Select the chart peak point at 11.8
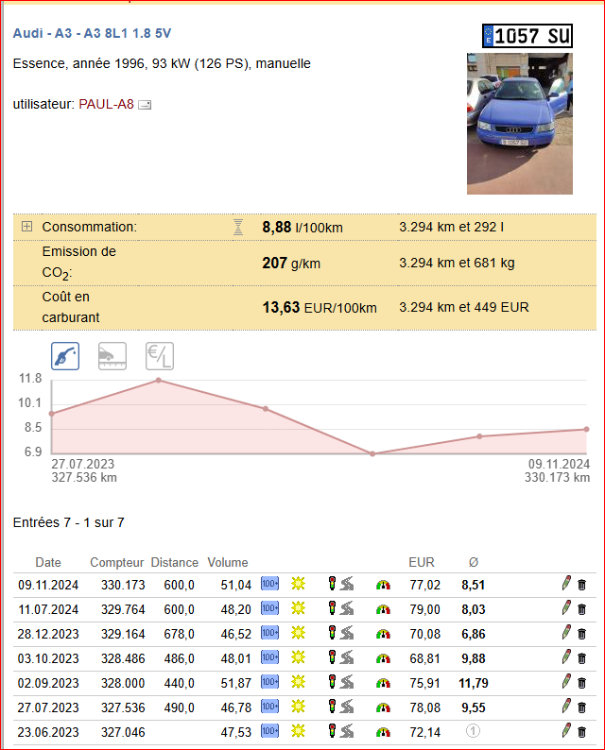The width and height of the screenshot is (605, 750). [x=159, y=380]
